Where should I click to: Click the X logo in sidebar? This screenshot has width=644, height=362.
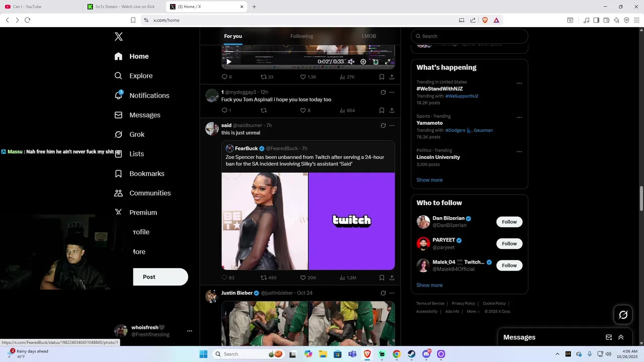tap(119, 37)
